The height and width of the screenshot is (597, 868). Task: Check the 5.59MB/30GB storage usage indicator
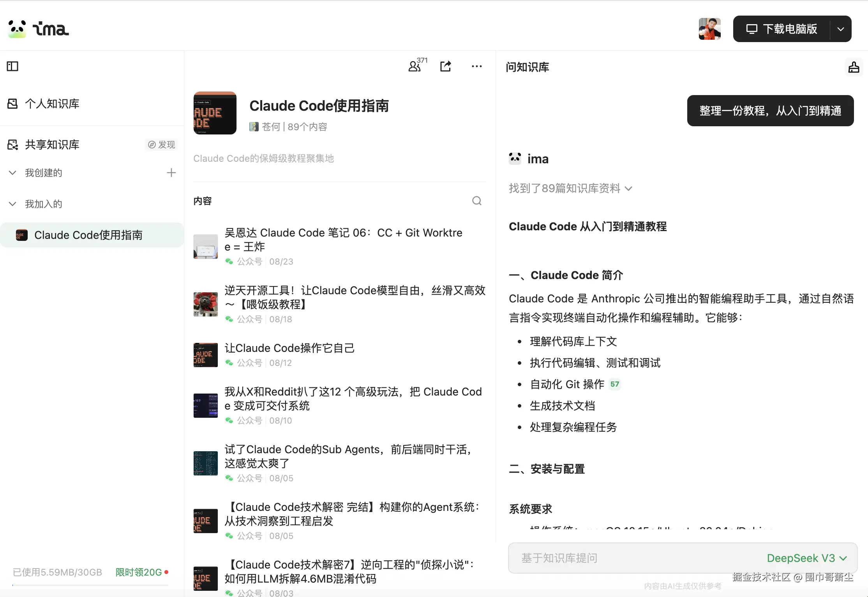tap(57, 572)
